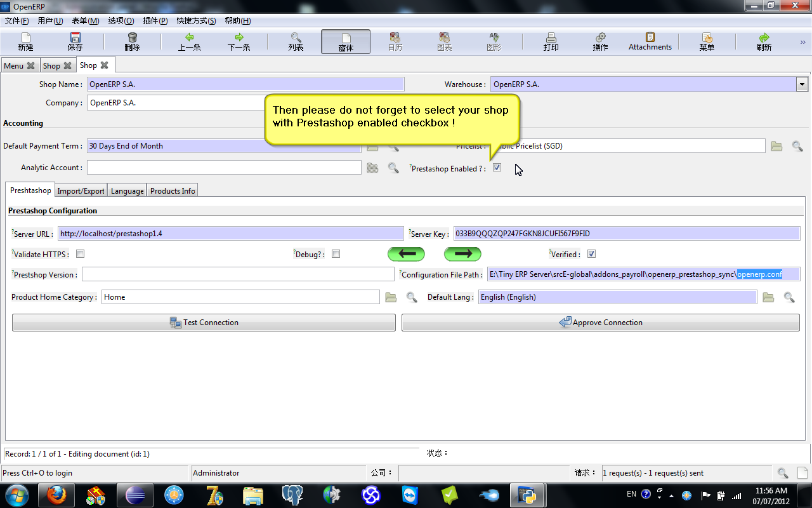Open the 选项(O) menu
812x508 pixels.
point(121,21)
